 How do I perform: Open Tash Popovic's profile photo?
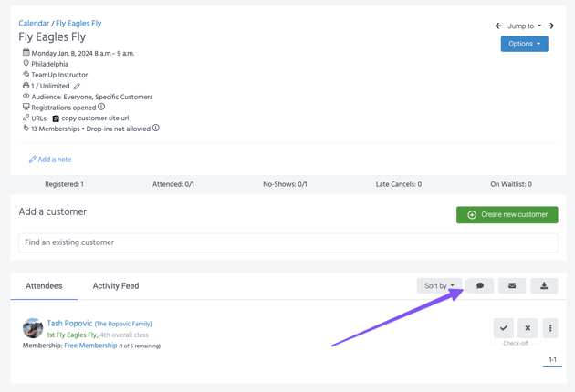click(x=33, y=328)
